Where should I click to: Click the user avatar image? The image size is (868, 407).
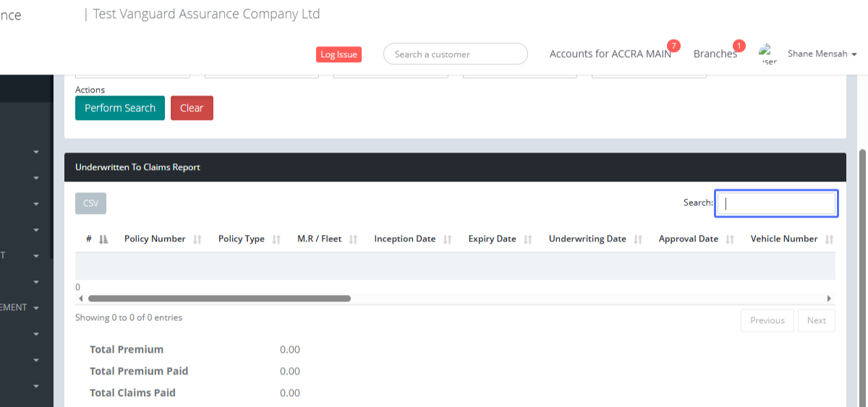tap(767, 54)
